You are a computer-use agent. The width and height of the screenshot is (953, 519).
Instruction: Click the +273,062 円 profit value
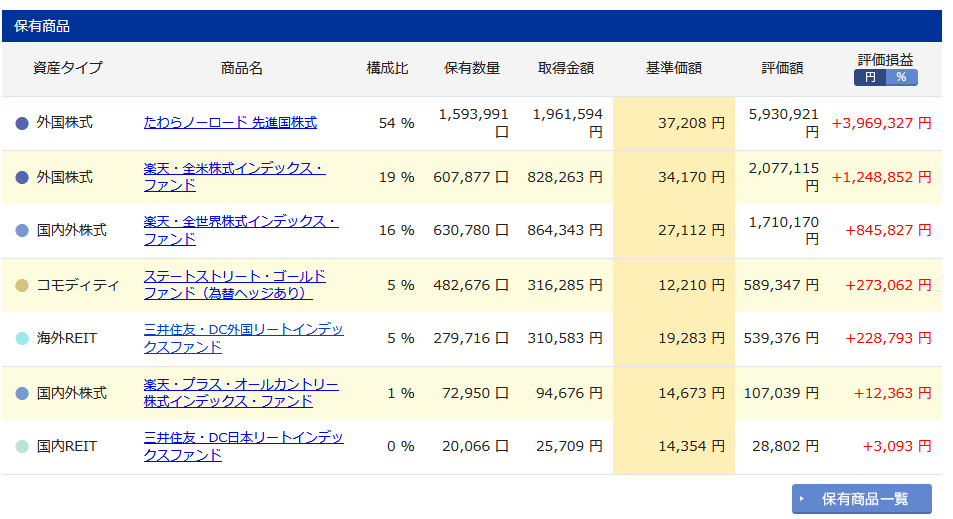click(x=888, y=285)
